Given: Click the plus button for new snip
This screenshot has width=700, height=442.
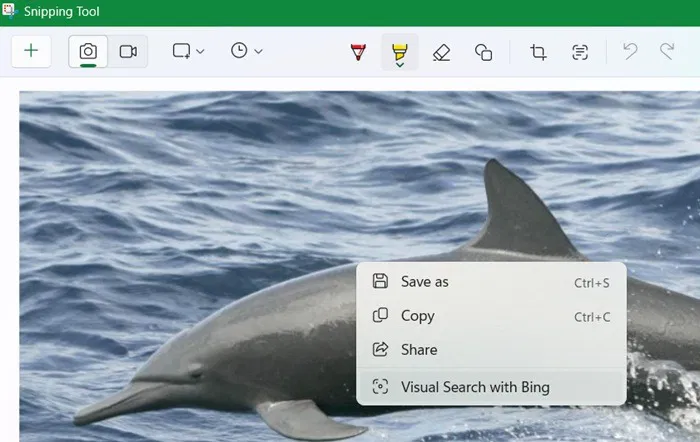Looking at the screenshot, I should pyautogui.click(x=31, y=51).
